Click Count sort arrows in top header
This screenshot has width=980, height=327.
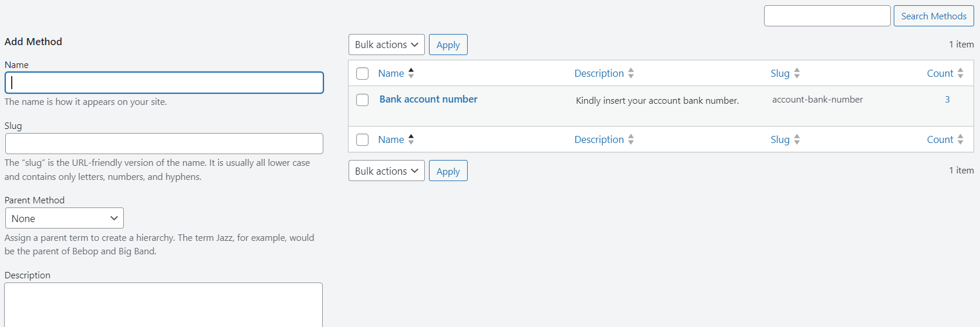coord(961,73)
